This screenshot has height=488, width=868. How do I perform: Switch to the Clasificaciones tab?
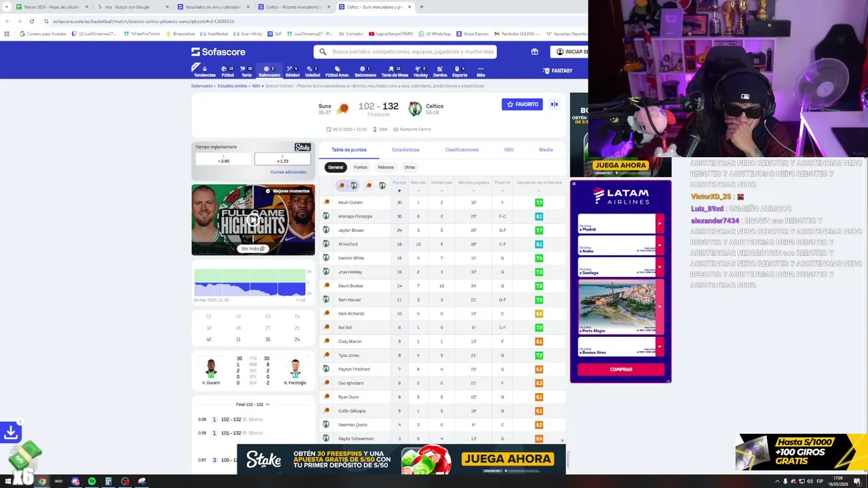pyautogui.click(x=462, y=150)
